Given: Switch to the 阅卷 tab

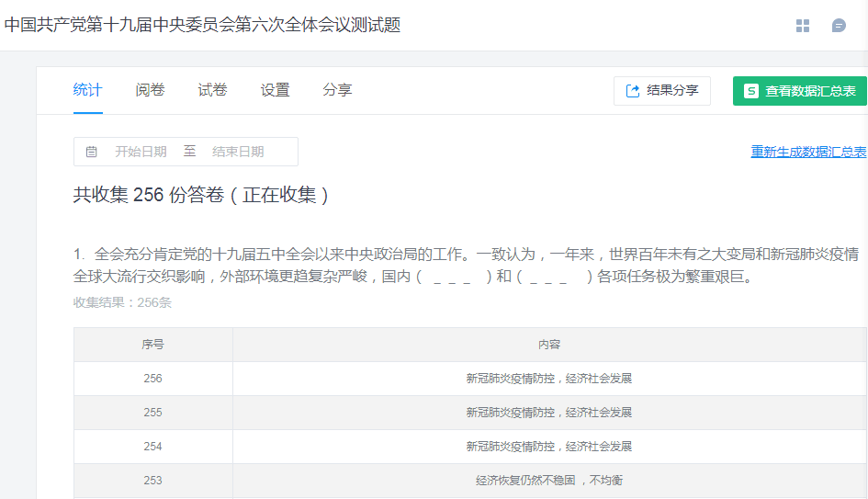Looking at the screenshot, I should pyautogui.click(x=150, y=90).
